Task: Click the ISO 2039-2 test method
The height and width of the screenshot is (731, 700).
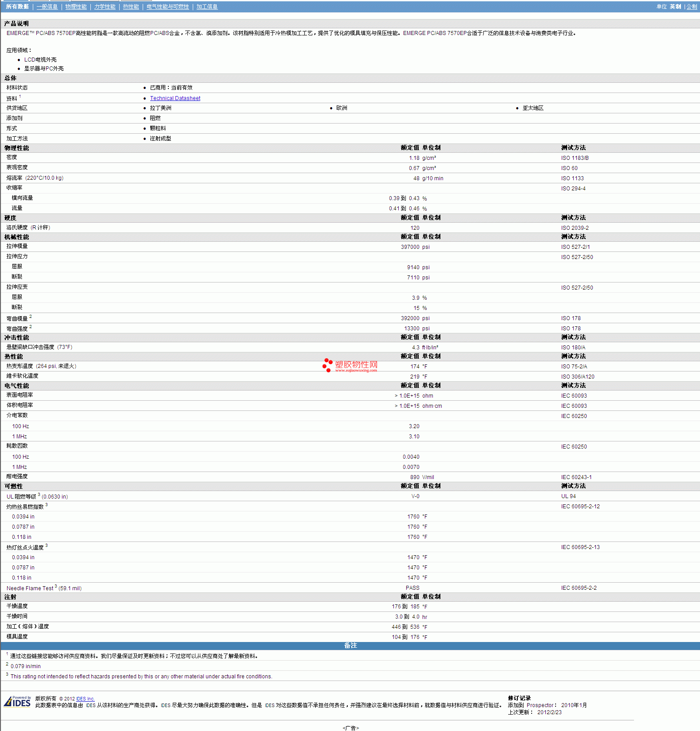Action: 575,228
